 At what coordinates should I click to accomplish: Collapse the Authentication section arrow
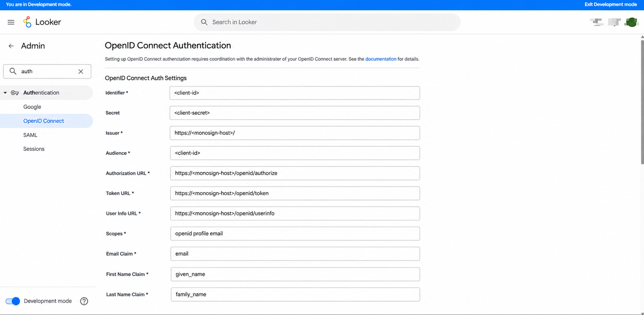(x=5, y=93)
